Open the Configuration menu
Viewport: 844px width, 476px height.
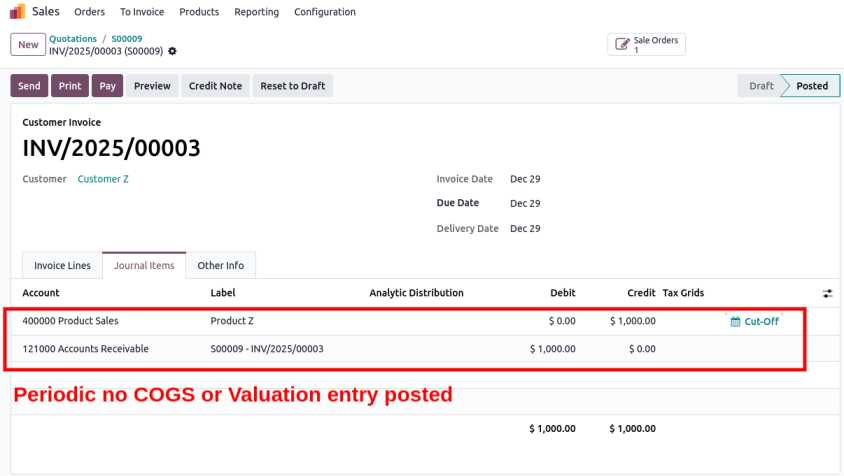tap(324, 12)
